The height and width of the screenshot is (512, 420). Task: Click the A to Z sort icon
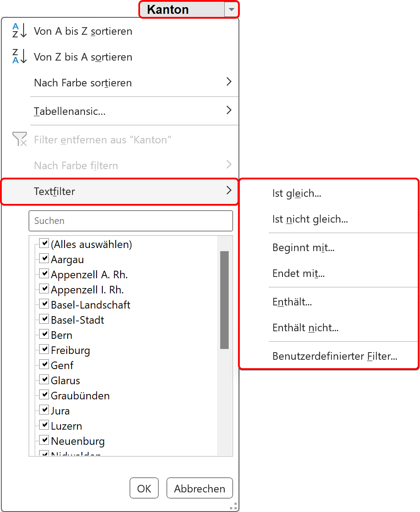point(19,31)
